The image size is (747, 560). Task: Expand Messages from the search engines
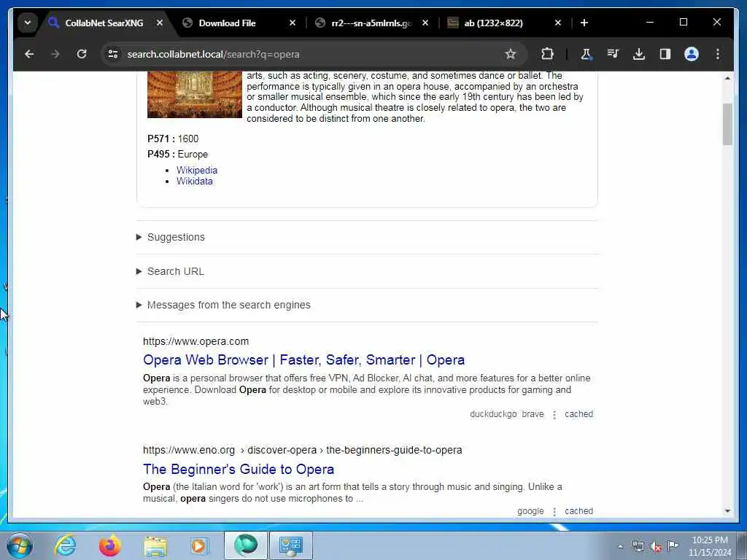(x=228, y=305)
